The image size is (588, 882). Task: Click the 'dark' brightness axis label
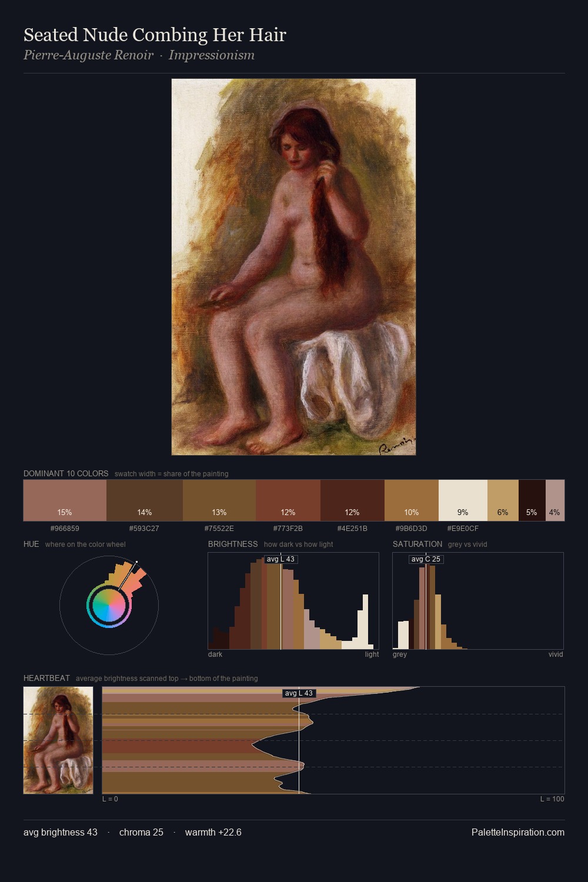pyautogui.click(x=215, y=654)
